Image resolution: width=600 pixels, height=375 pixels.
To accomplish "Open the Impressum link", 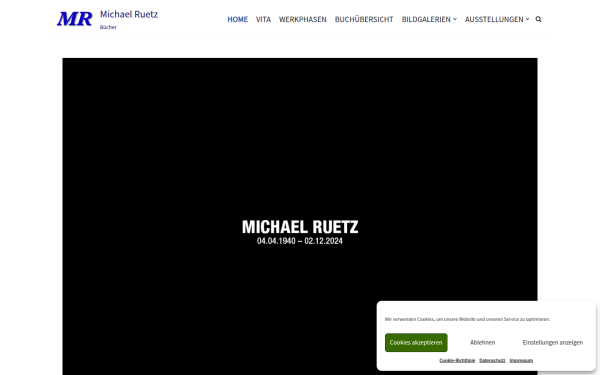I will coord(521,360).
